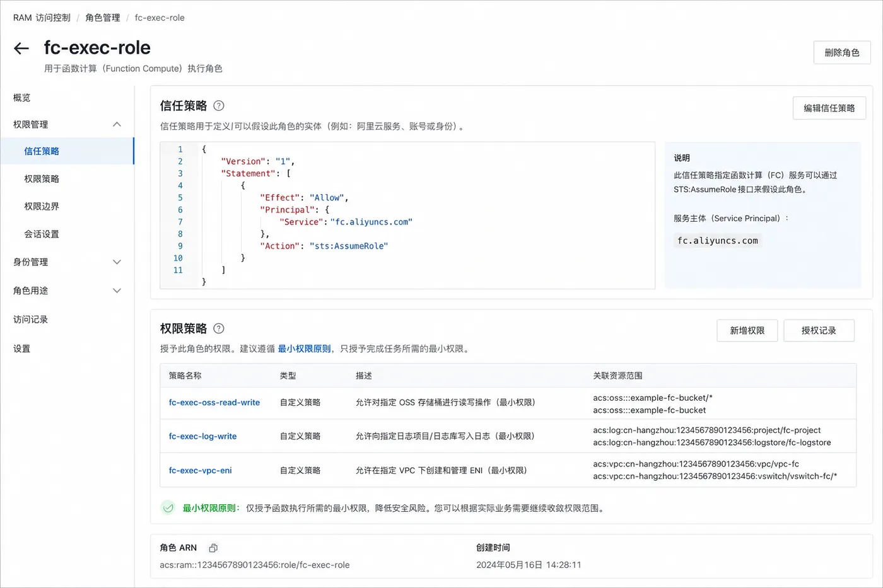The height and width of the screenshot is (588, 883).
Task: Open help icon next to 信任策略 heading
Action: [219, 106]
